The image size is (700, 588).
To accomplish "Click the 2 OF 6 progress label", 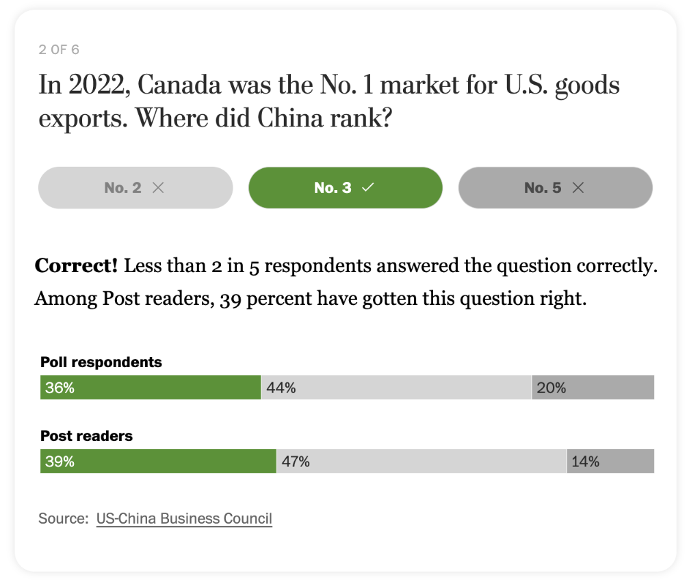I will point(59,49).
